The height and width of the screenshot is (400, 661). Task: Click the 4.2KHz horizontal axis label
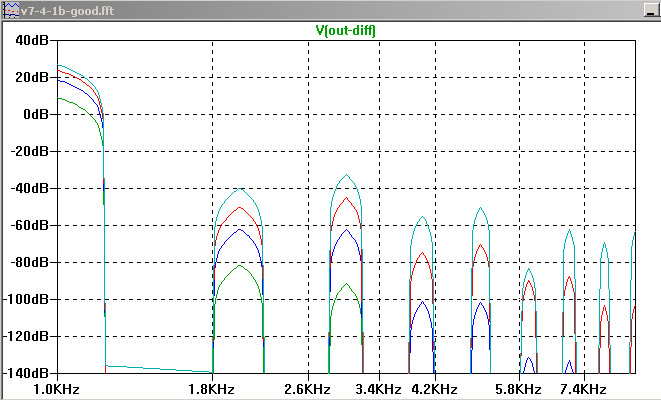[434, 389]
